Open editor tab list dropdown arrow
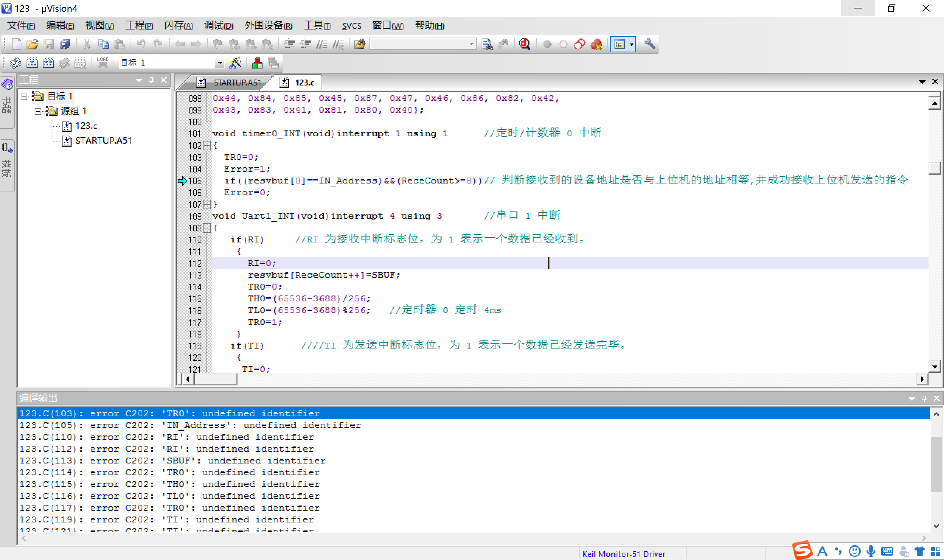The image size is (944, 560). [922, 82]
